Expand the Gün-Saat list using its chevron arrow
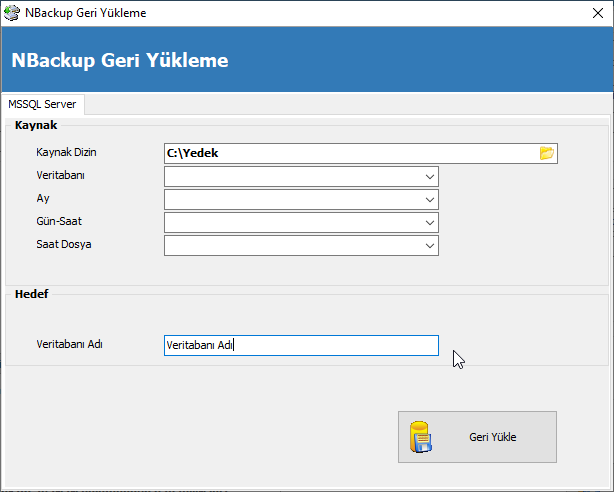Image resolution: width=614 pixels, height=492 pixels. [x=430, y=223]
